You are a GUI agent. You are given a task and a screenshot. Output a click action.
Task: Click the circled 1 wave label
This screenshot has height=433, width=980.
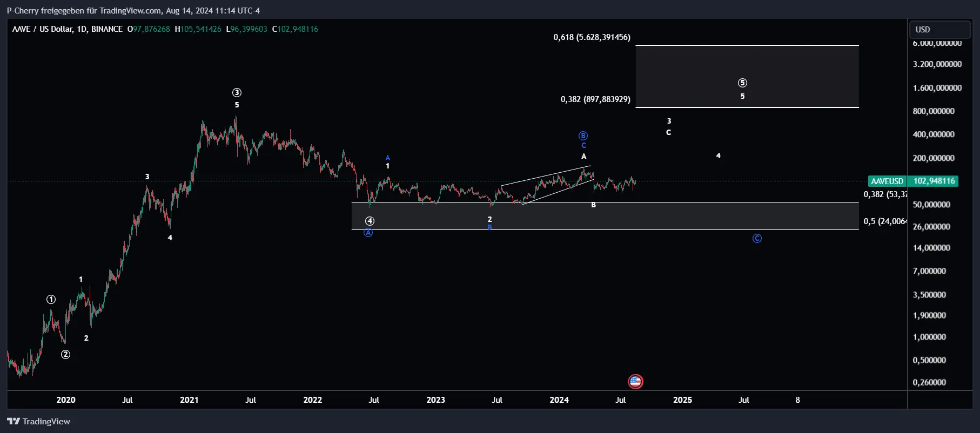(x=51, y=300)
